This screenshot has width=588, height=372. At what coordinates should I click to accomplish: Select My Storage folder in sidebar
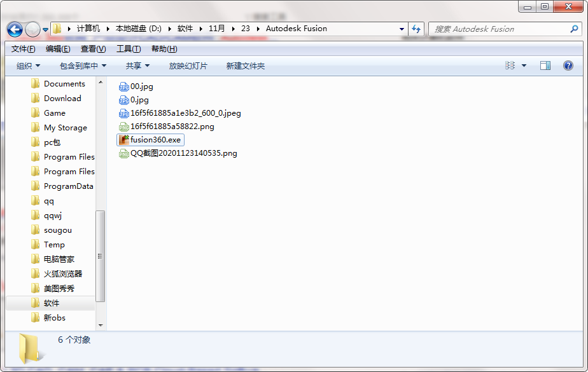point(59,127)
